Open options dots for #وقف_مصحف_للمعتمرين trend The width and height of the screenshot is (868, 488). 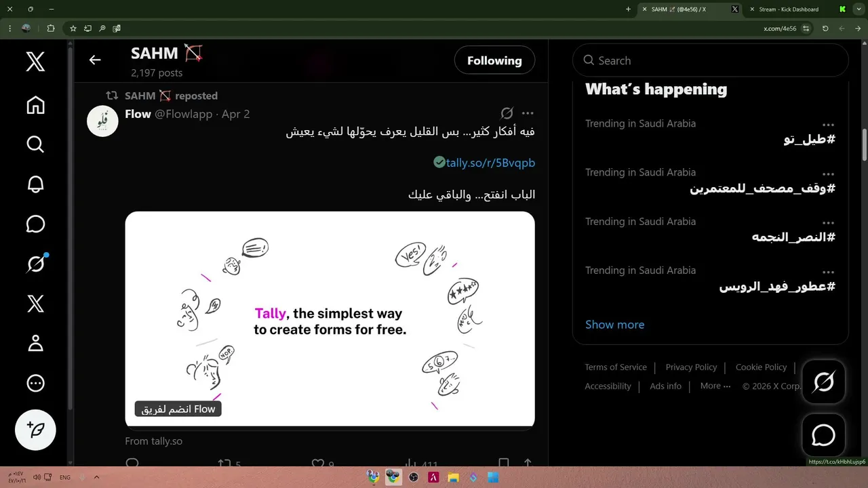point(828,174)
